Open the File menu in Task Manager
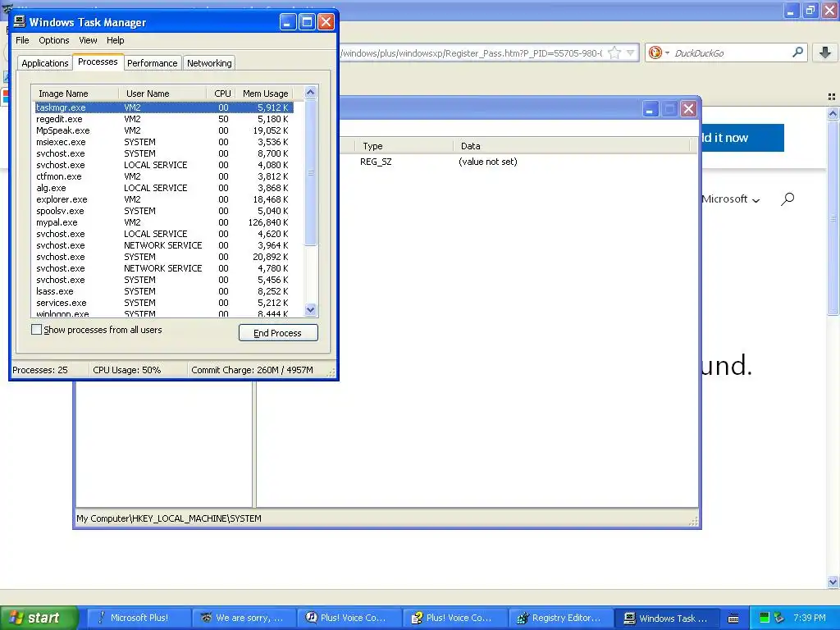The width and height of the screenshot is (840, 630). [x=22, y=40]
